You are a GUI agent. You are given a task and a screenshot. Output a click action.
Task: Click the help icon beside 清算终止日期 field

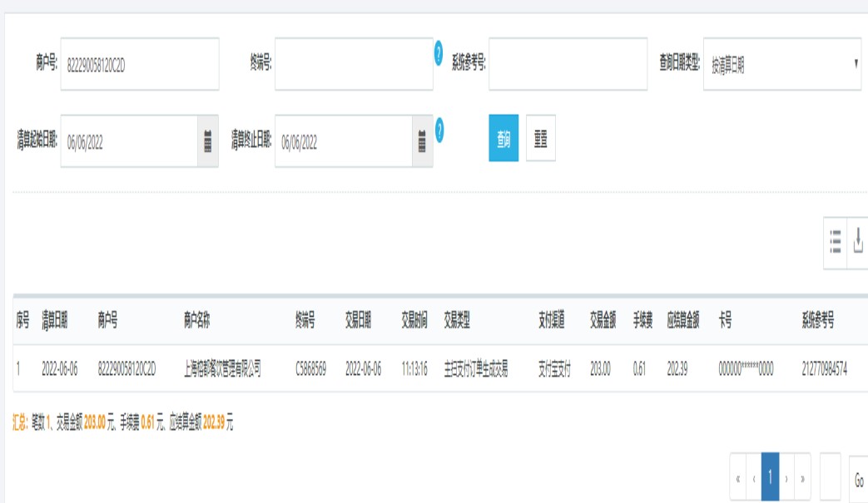click(439, 129)
